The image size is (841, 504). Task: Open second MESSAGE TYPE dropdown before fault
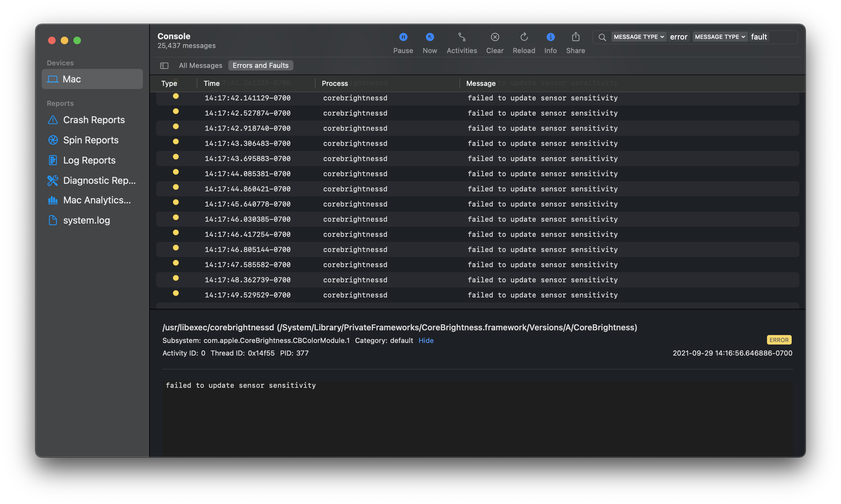click(719, 37)
